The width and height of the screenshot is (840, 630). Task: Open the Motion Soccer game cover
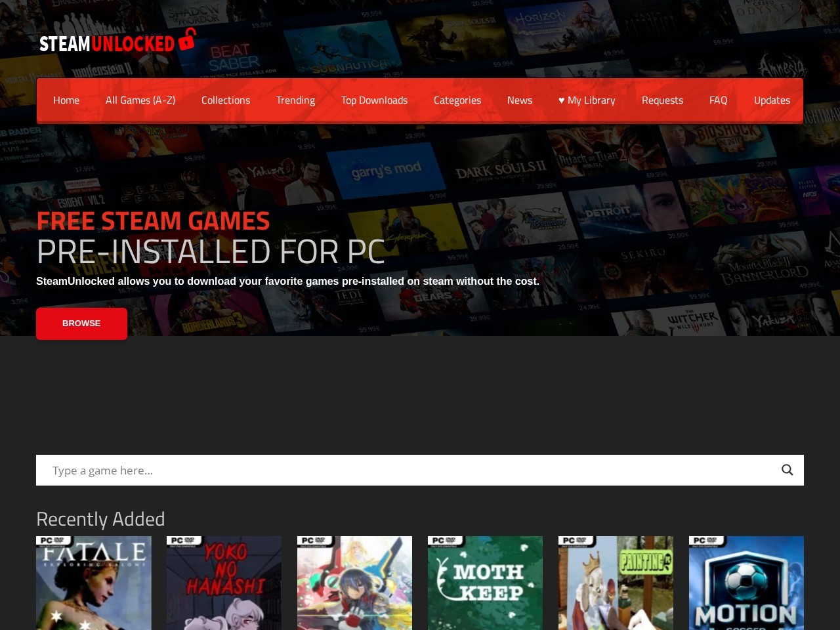(x=746, y=583)
